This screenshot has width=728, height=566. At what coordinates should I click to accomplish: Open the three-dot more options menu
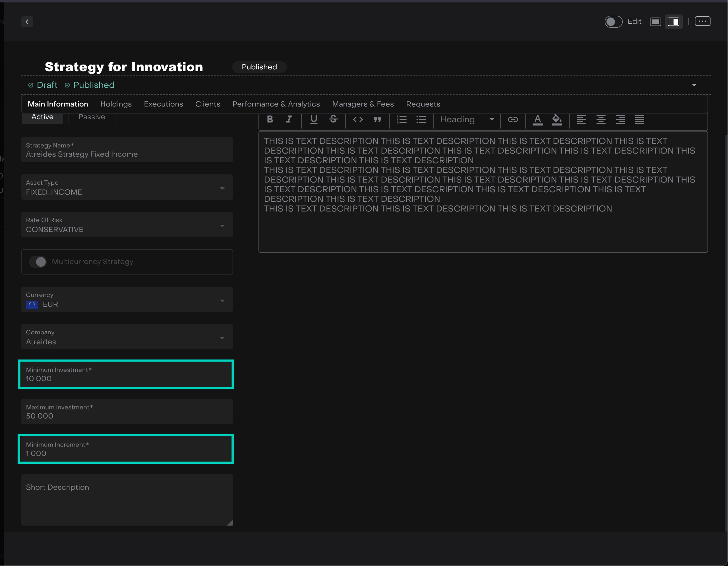(x=702, y=21)
